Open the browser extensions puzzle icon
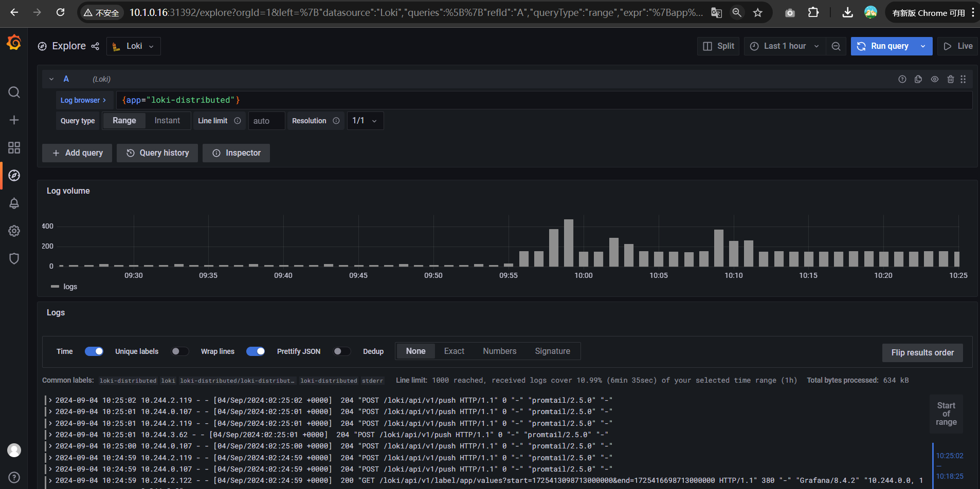This screenshot has width=980, height=489. pos(813,12)
